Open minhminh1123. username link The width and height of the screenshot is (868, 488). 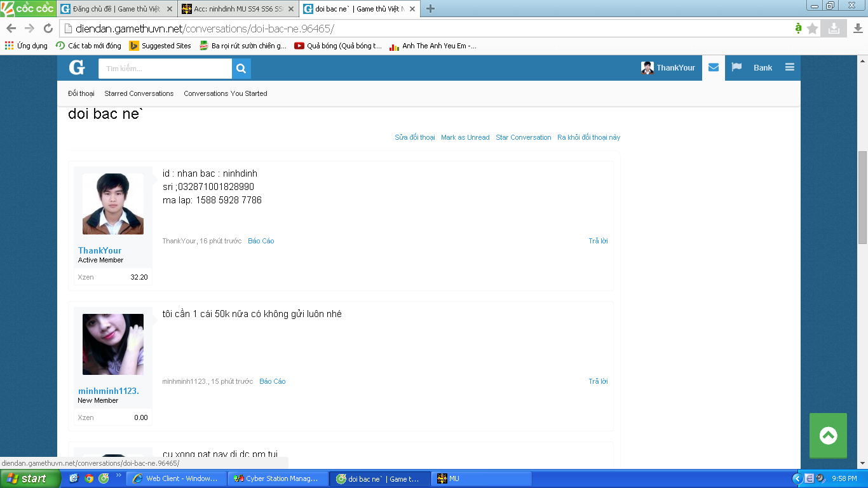pos(109,391)
